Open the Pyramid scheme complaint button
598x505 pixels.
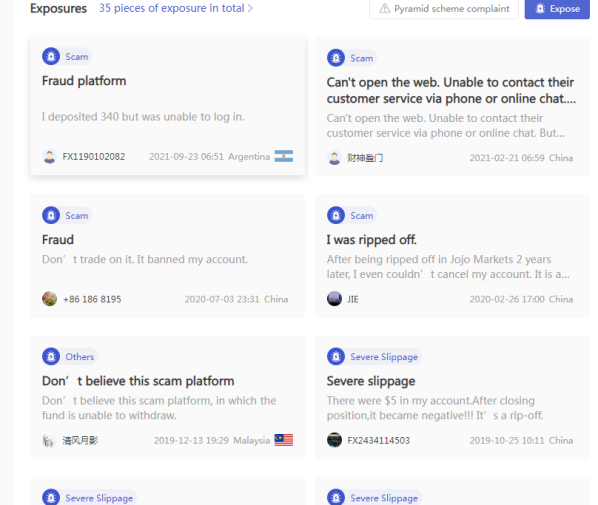click(x=444, y=9)
